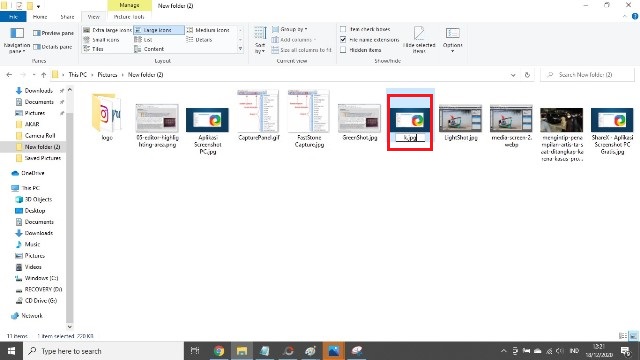Open folder Options
The height and width of the screenshot is (360, 640).
pos(453,40)
